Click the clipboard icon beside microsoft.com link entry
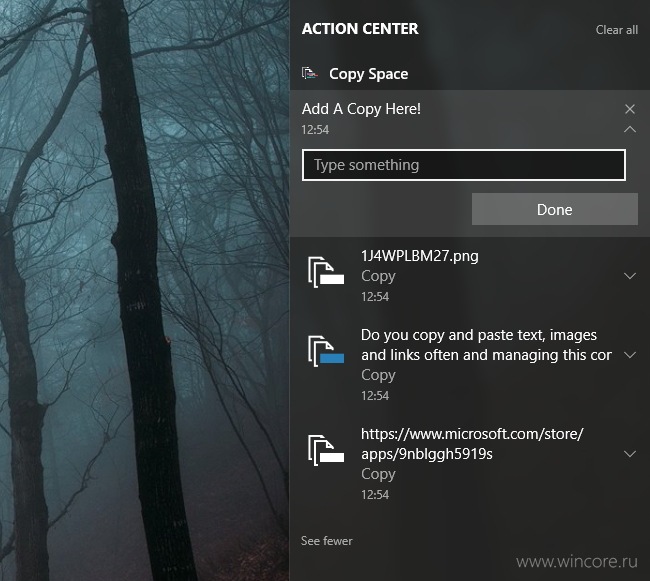The image size is (650, 581). [x=326, y=450]
